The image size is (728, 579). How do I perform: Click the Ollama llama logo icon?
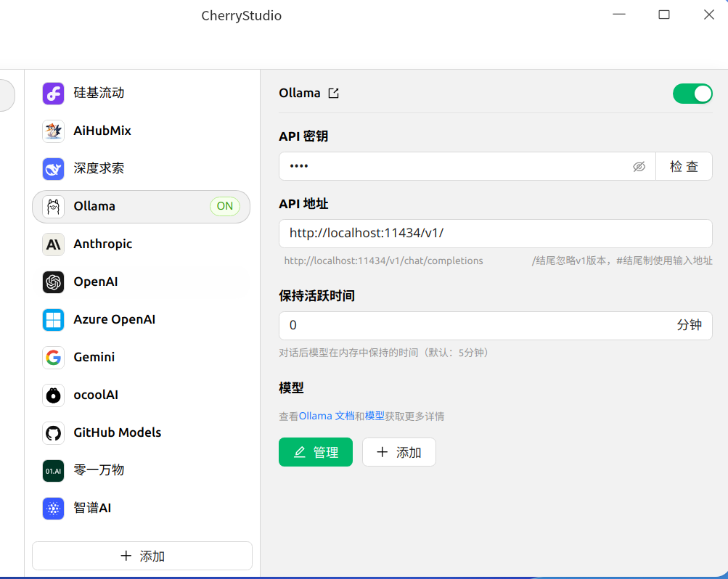click(54, 207)
